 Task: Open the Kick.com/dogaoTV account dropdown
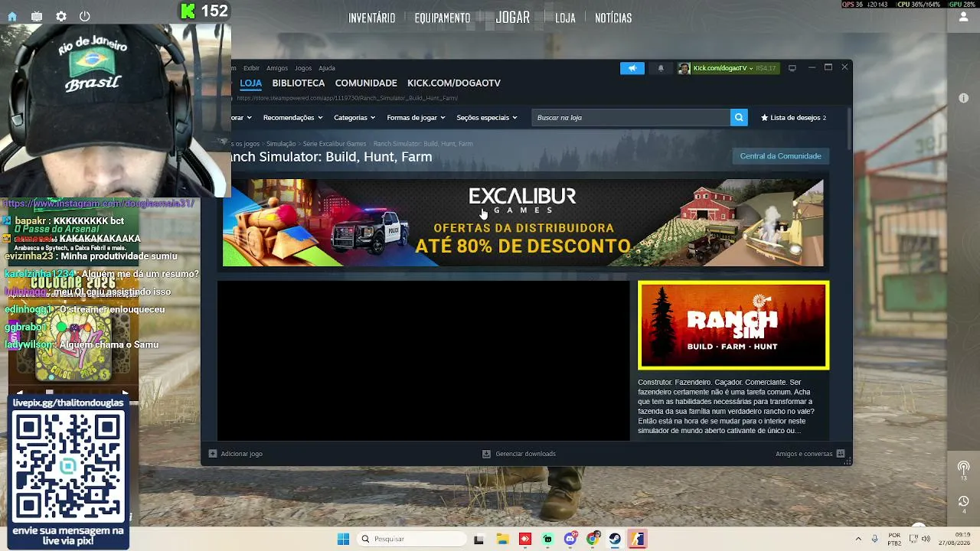click(724, 68)
